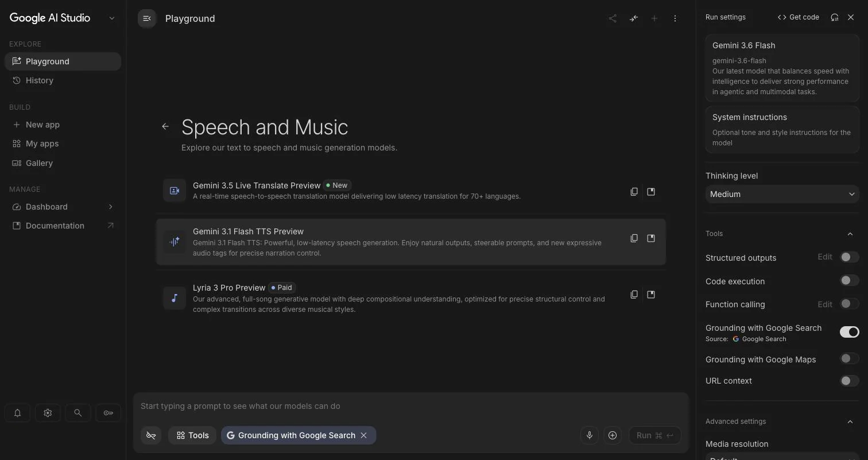Expand the Dashboard submenu arrow
The image size is (868, 460).
110,207
